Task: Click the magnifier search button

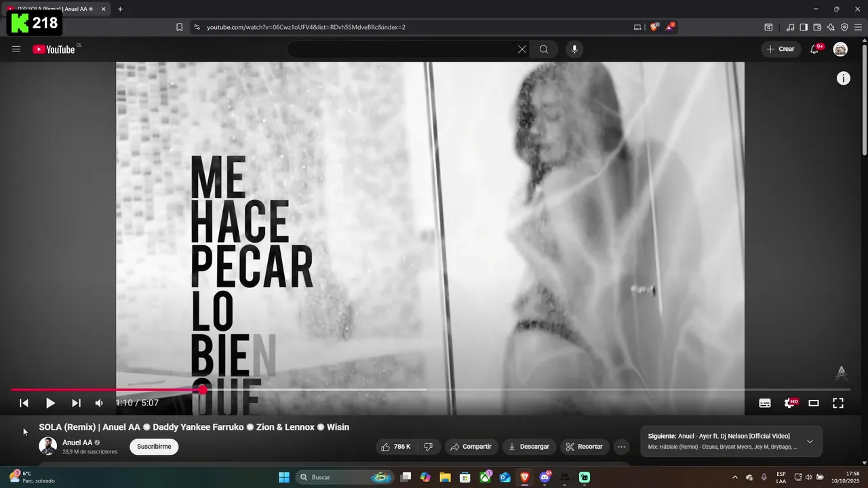Action: coord(544,49)
